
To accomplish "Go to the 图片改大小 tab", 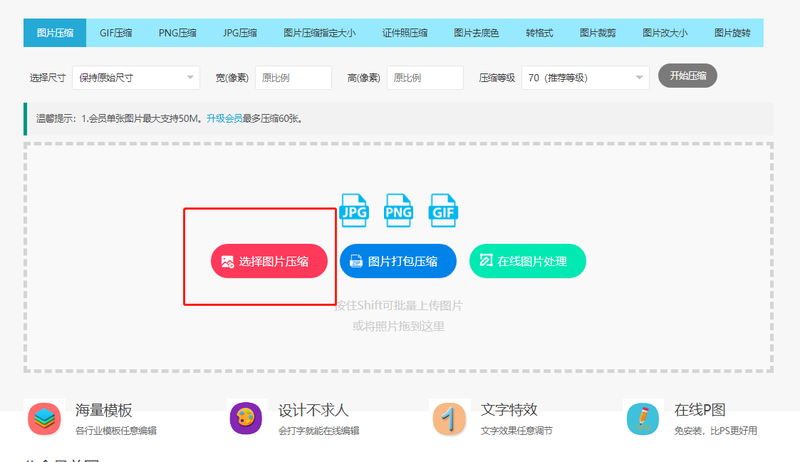I will (x=665, y=33).
